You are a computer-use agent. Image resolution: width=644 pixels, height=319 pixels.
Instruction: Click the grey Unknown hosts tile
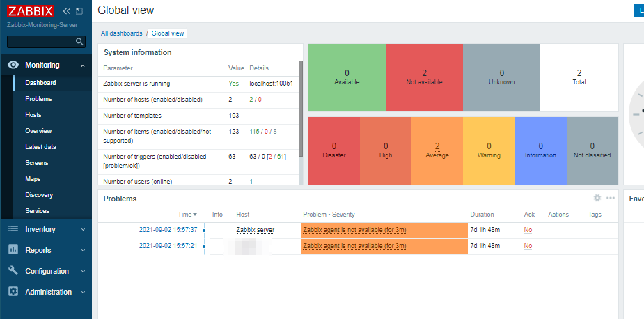pyautogui.click(x=501, y=78)
